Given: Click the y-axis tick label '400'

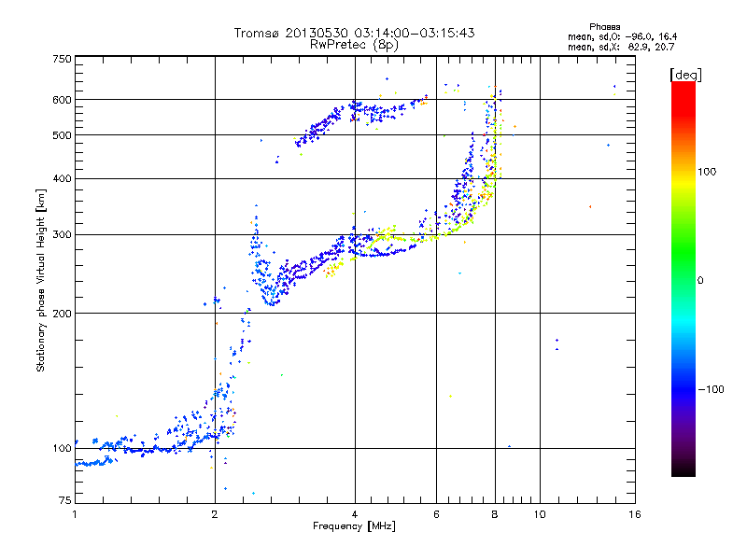Looking at the screenshot, I should tap(62, 178).
